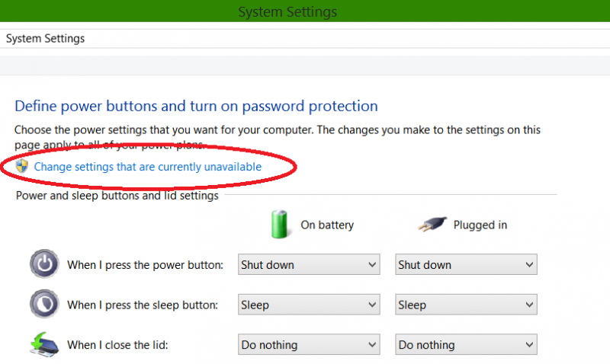Open sleep button Plugged in dropdown
The image size is (610, 364).
pyautogui.click(x=466, y=305)
